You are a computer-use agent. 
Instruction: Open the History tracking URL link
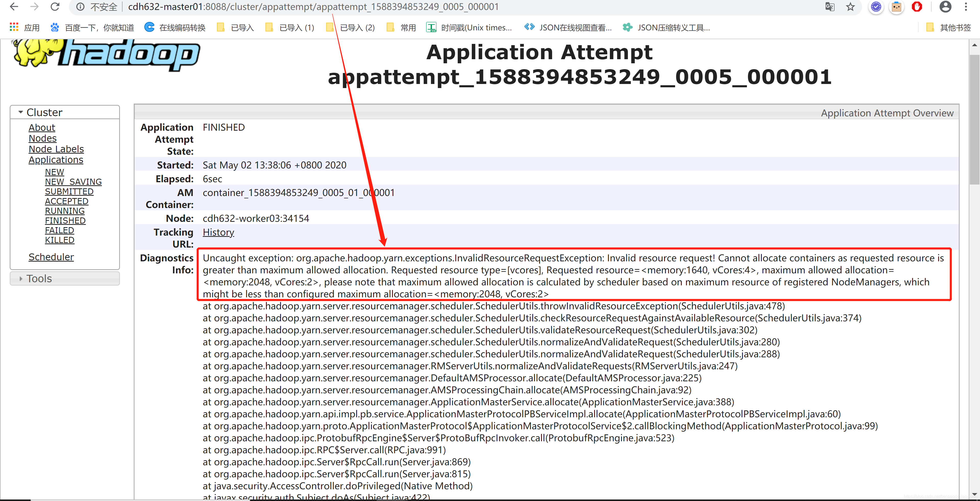[218, 233]
